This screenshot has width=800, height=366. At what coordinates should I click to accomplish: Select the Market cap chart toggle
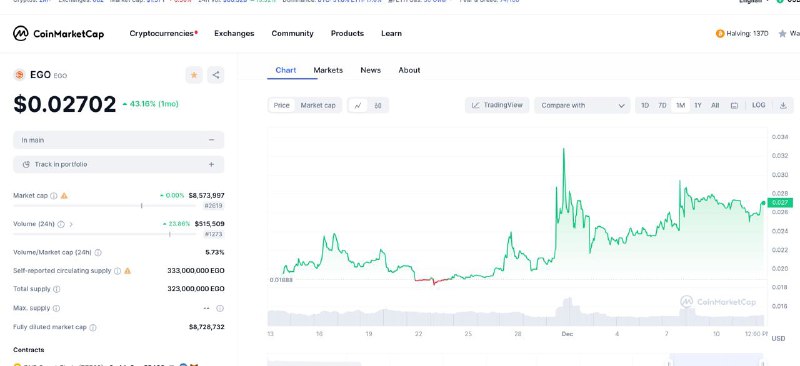coord(318,106)
